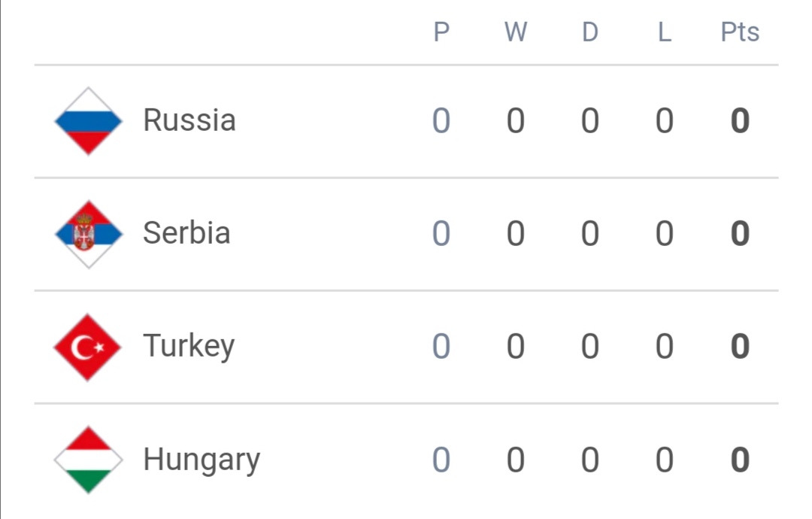This screenshot has width=812, height=519.
Task: Click the L column header
Action: (x=665, y=32)
